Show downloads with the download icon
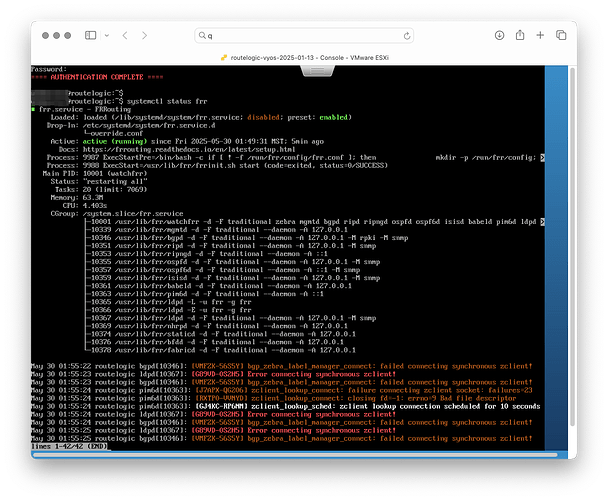608x500 pixels. 499,35
